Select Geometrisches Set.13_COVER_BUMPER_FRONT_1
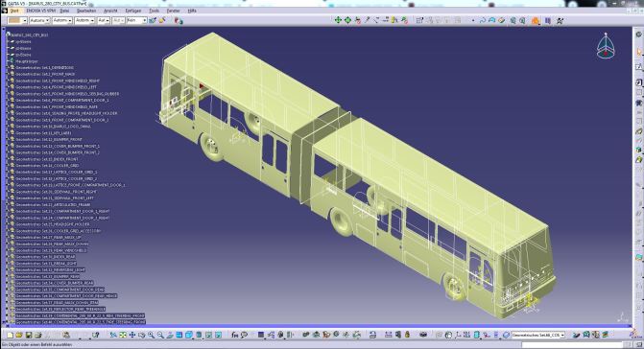Viewport: 644px width, 349px height. 58,146
